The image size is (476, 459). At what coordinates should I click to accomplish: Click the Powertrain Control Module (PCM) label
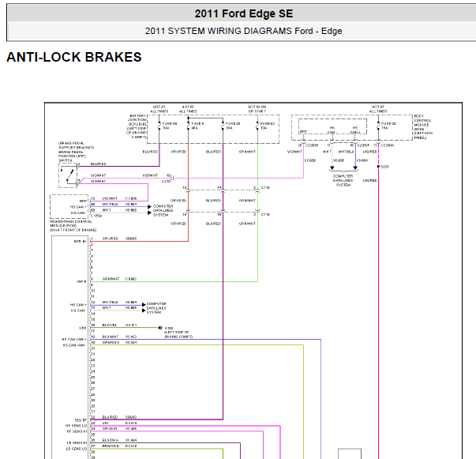pyautogui.click(x=73, y=226)
